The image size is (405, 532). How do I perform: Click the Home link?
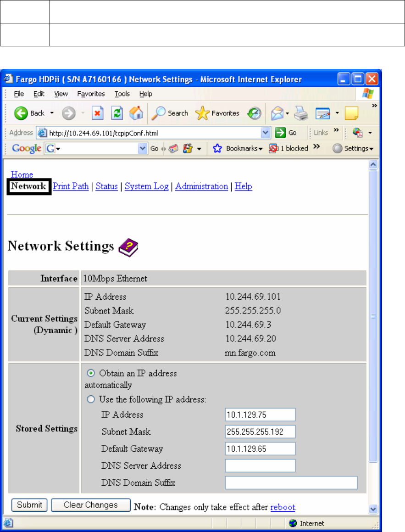point(22,174)
